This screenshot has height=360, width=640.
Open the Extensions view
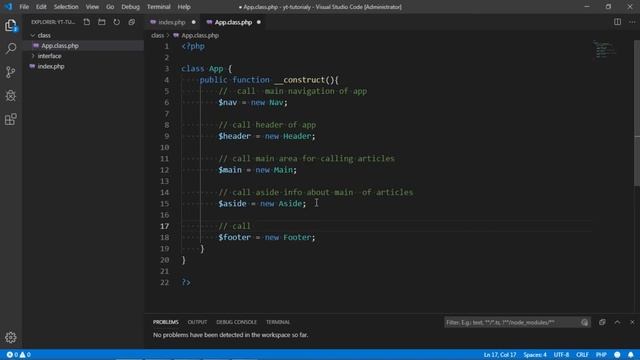pos(11,119)
